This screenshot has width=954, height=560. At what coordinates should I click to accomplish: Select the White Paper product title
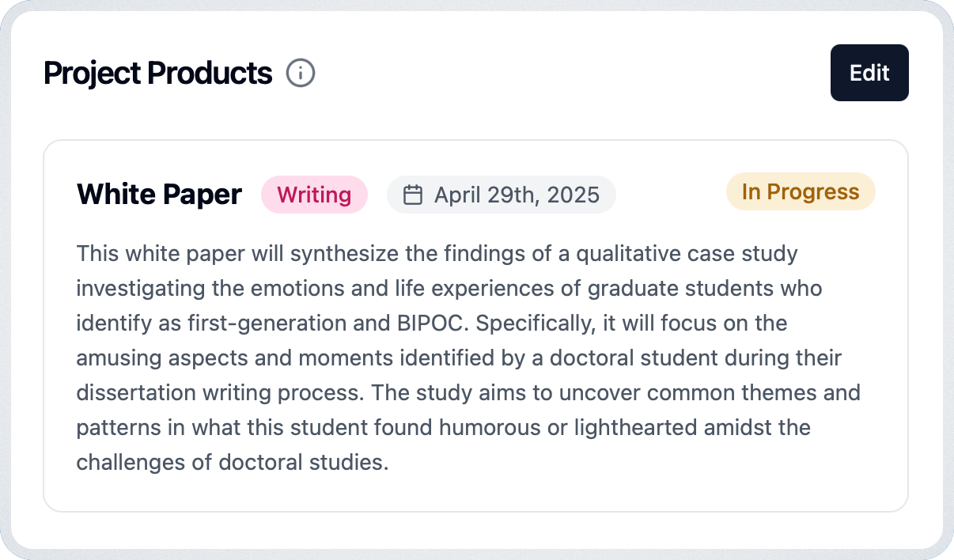click(159, 195)
